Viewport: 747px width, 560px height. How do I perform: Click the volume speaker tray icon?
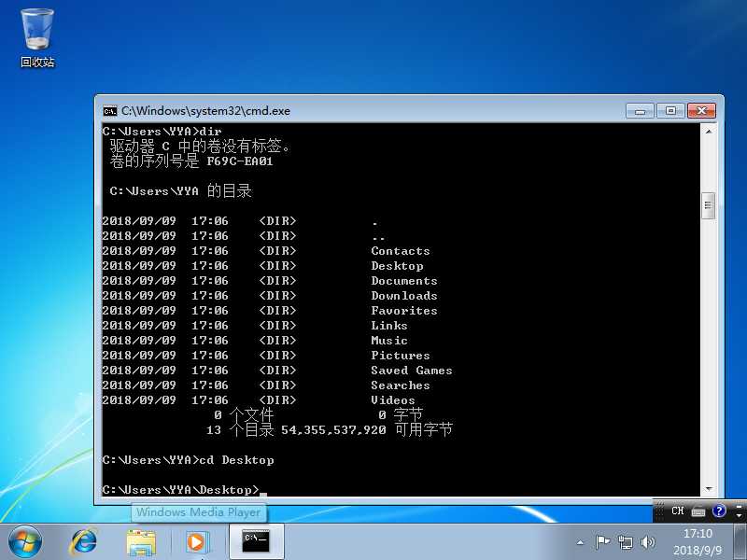tap(647, 542)
